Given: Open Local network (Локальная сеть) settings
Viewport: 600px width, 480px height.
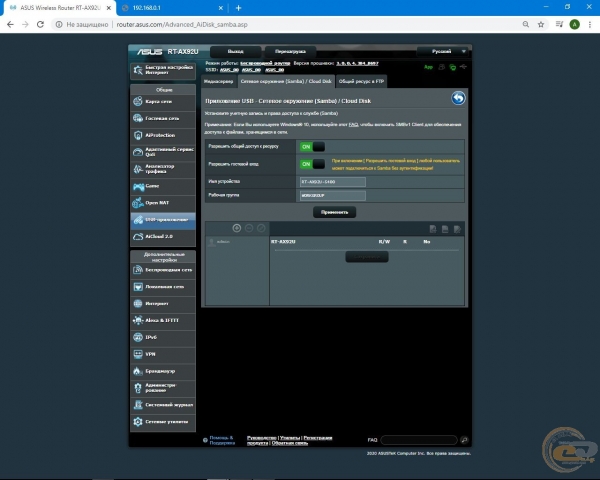Looking at the screenshot, I should tap(163, 287).
